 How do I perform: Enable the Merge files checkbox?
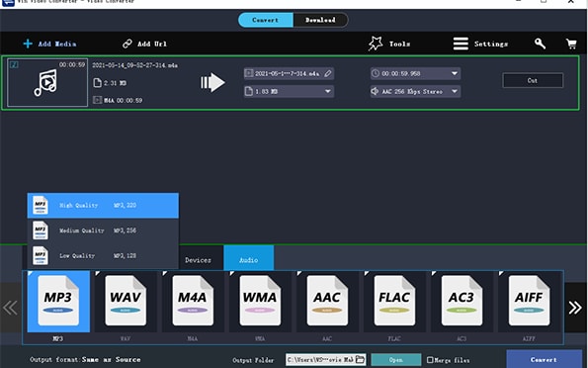coord(430,360)
